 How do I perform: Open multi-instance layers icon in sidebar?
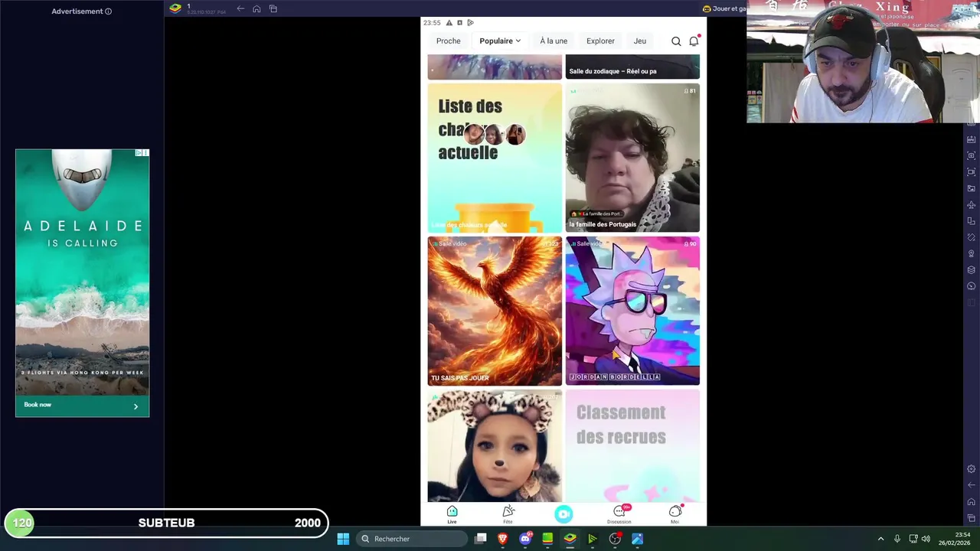(972, 270)
